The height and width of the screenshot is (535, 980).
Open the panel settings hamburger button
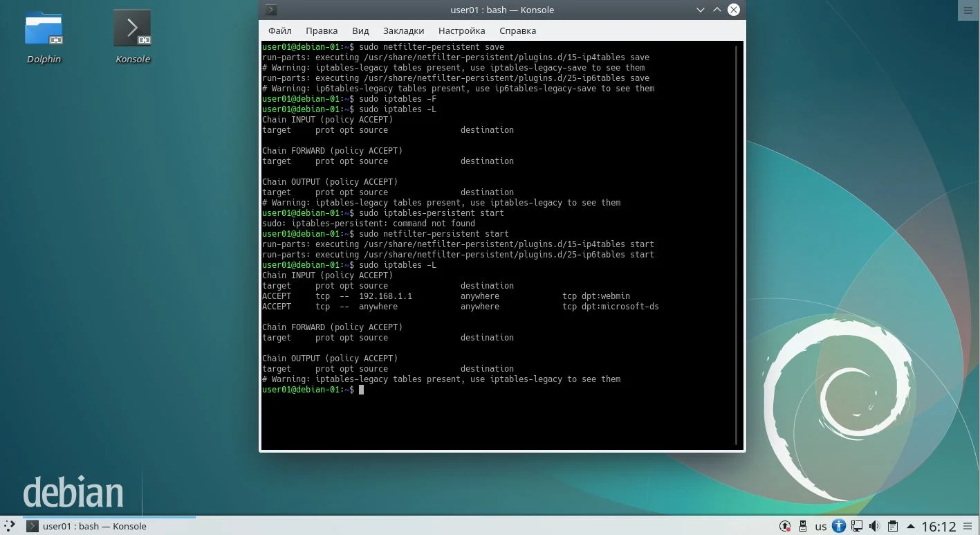pos(968,527)
